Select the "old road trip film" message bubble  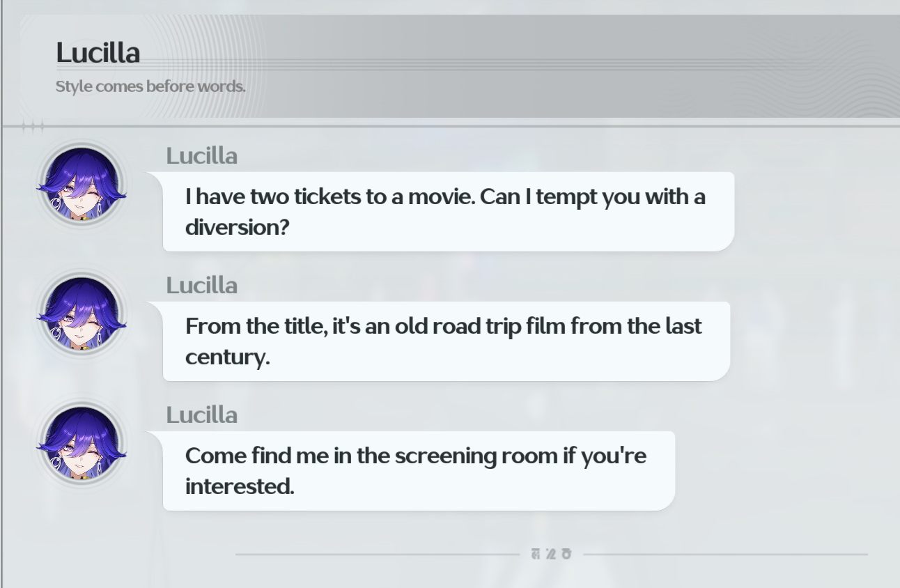click(x=446, y=341)
